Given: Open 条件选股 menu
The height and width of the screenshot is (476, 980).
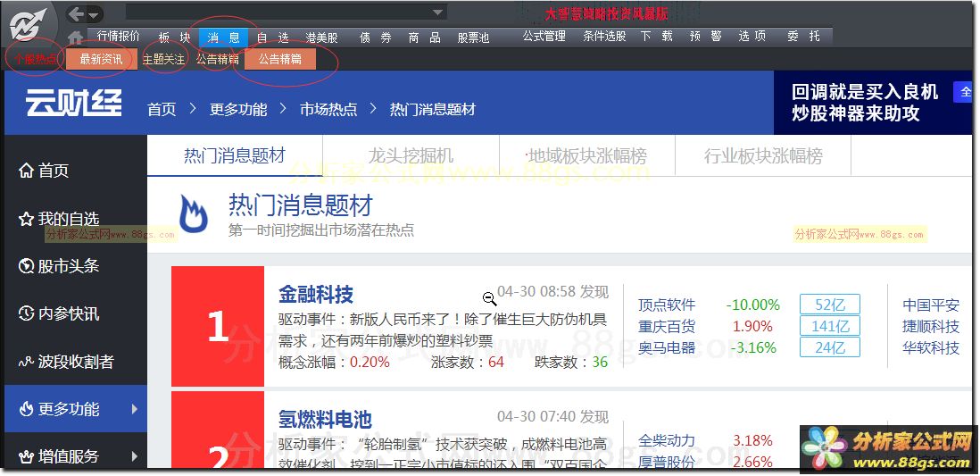Looking at the screenshot, I should click(x=604, y=37).
